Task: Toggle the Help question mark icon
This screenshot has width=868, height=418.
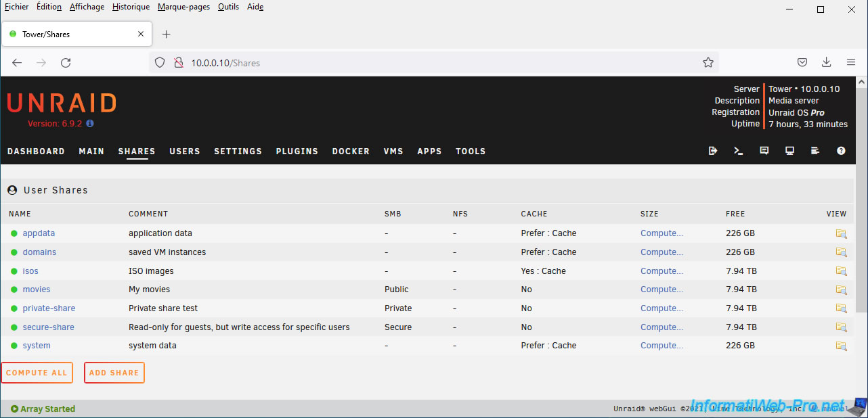Action: (841, 151)
